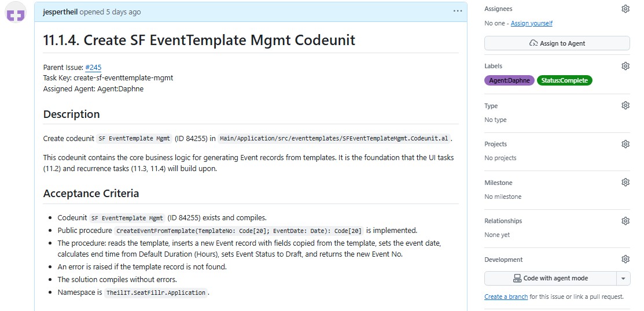Click the purple Agent:Daphne label
Screen dimensions: 644x311
click(509, 81)
